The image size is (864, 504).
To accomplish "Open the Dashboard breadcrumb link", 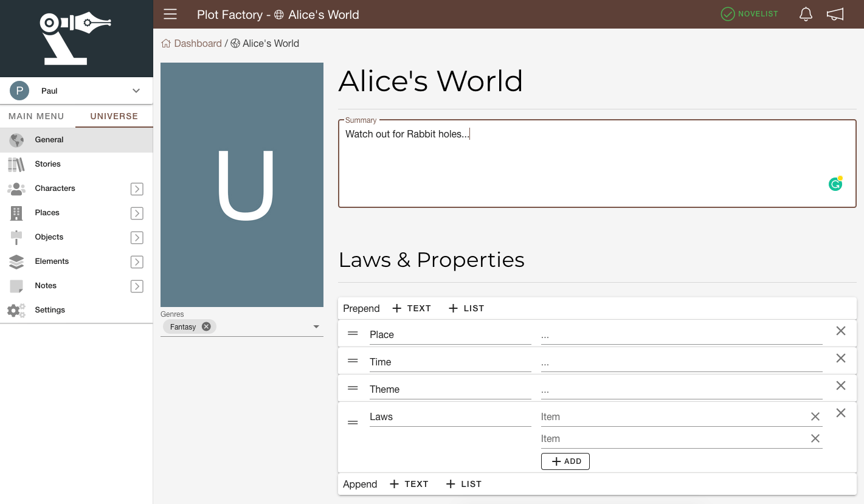I will click(x=197, y=43).
